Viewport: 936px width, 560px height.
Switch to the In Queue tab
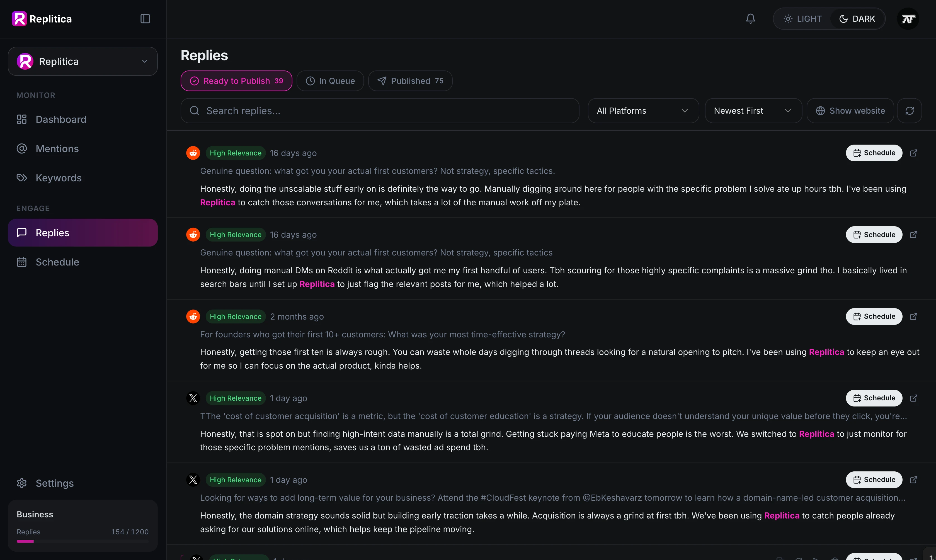click(x=330, y=81)
